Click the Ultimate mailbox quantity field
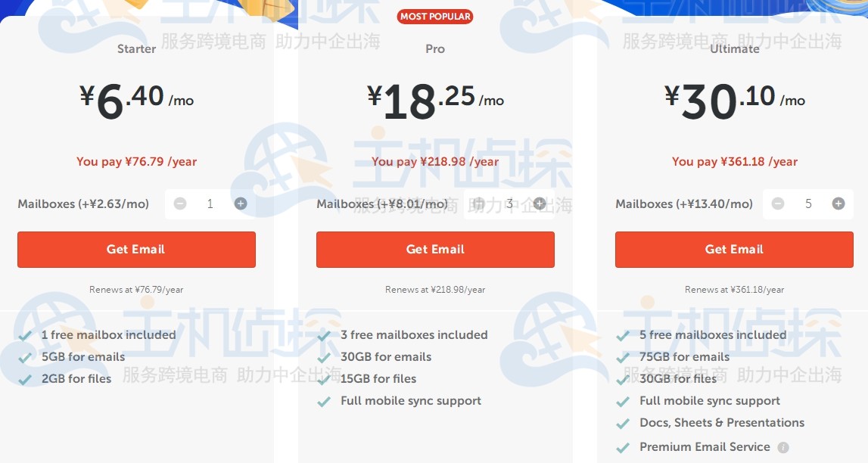This screenshot has width=868, height=463. [808, 204]
